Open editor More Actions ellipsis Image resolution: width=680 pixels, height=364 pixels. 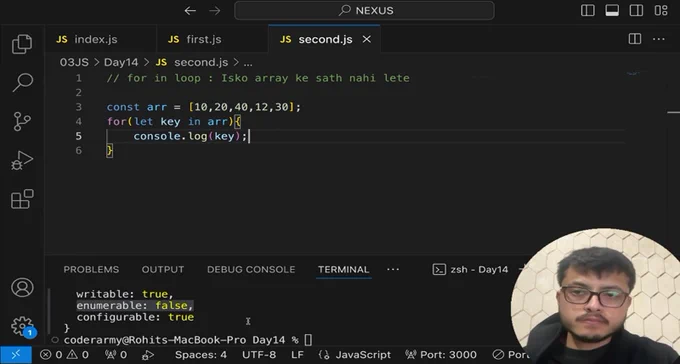tap(658, 39)
